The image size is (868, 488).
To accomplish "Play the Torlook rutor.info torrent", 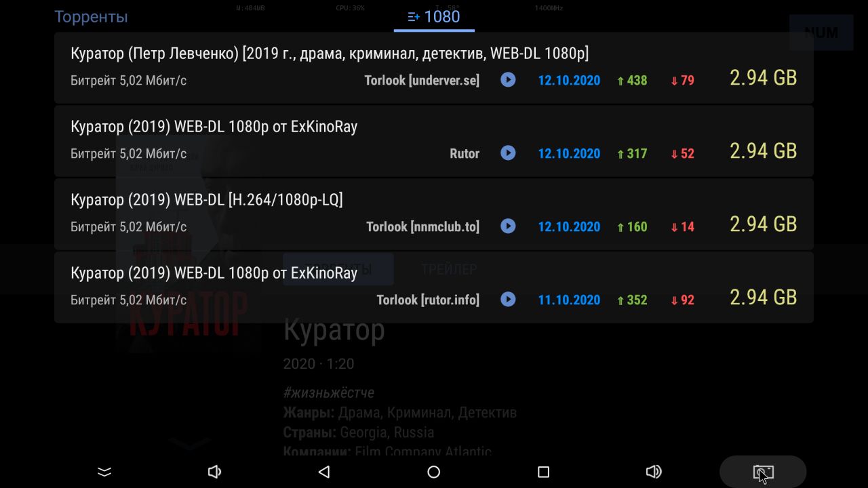I will pyautogui.click(x=508, y=300).
